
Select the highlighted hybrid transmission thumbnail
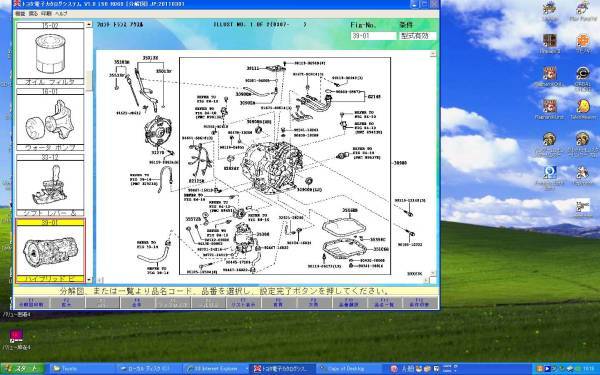[50, 251]
